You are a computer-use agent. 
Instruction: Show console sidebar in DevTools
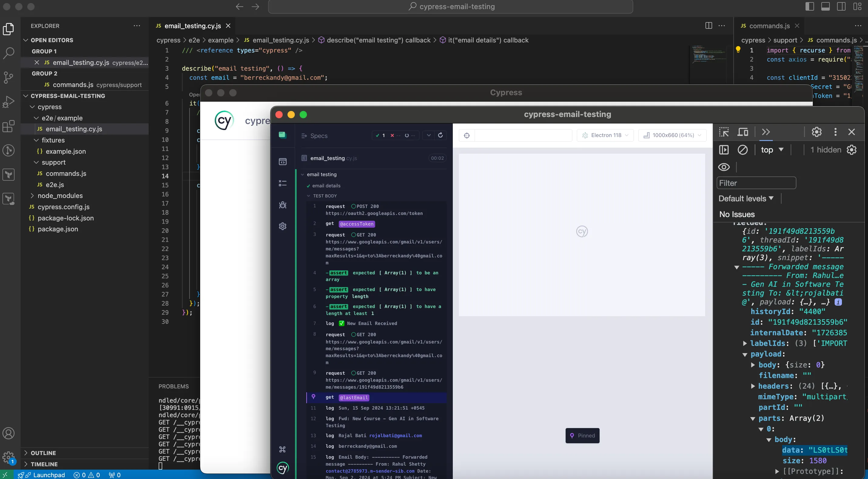(724, 150)
